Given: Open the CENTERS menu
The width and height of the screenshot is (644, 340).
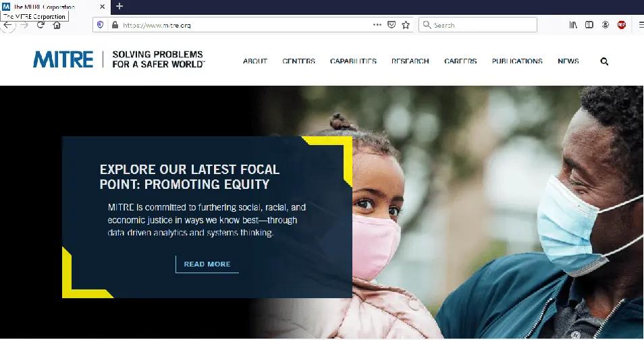Looking at the screenshot, I should pyautogui.click(x=298, y=61).
